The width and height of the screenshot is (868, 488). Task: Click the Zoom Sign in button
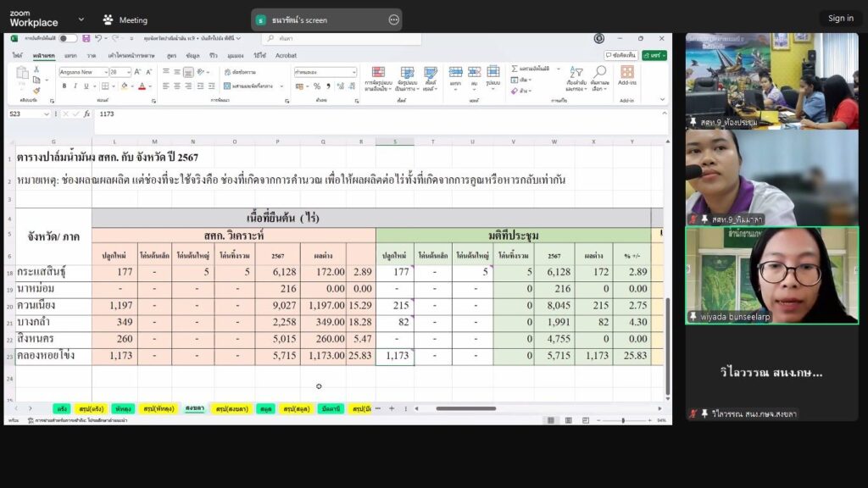(x=840, y=18)
